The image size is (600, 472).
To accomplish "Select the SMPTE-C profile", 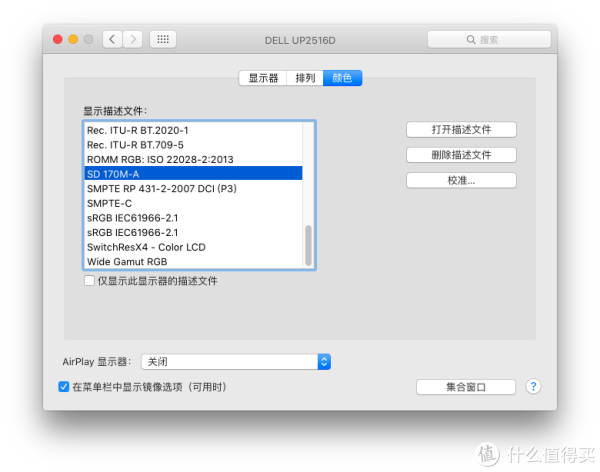I will point(193,203).
